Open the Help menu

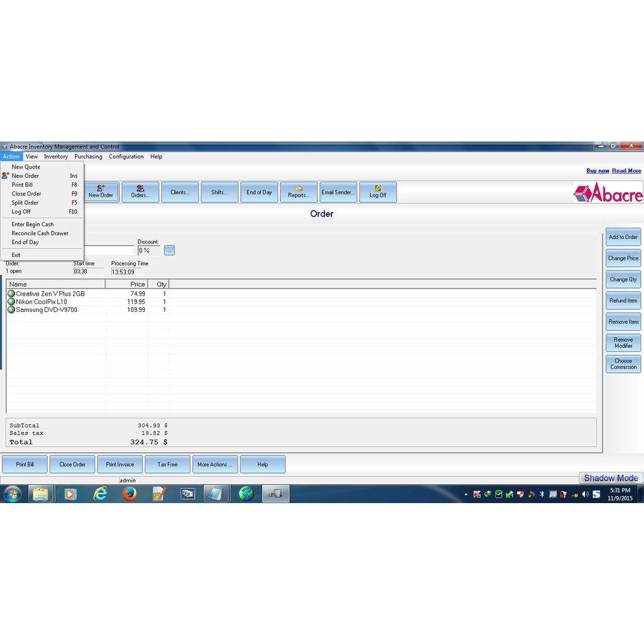pos(156,157)
